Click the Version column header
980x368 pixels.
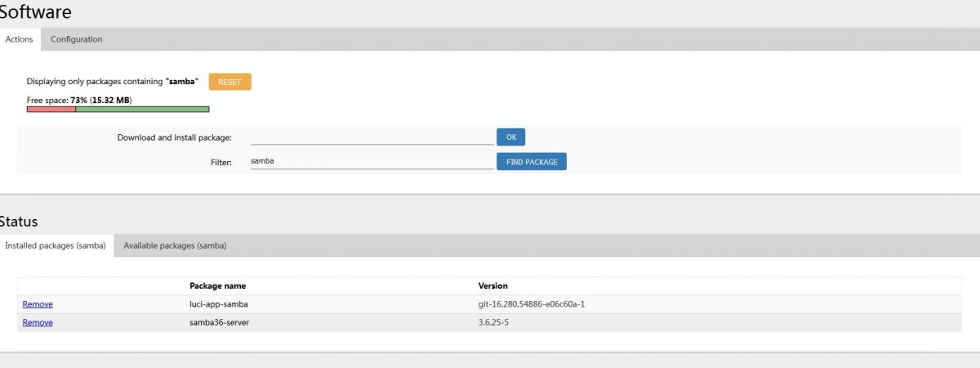coord(492,286)
